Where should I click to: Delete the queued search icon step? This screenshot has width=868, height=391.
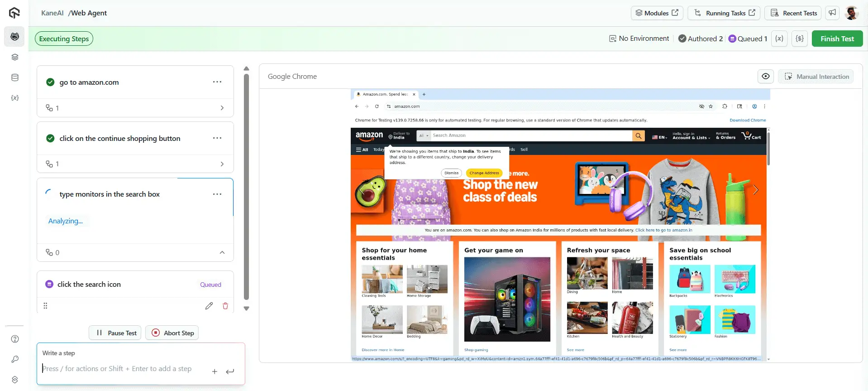pyautogui.click(x=225, y=306)
